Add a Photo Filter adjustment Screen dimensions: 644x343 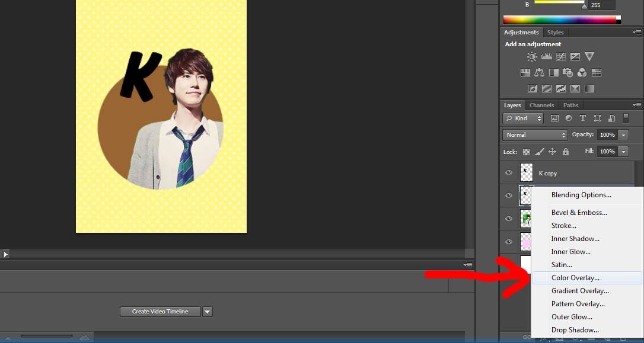[x=568, y=73]
